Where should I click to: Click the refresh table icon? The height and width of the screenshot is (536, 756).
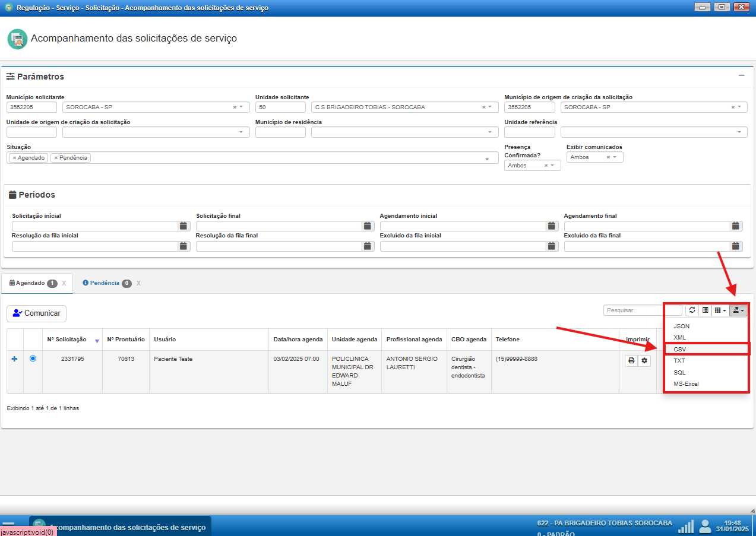[x=692, y=310]
